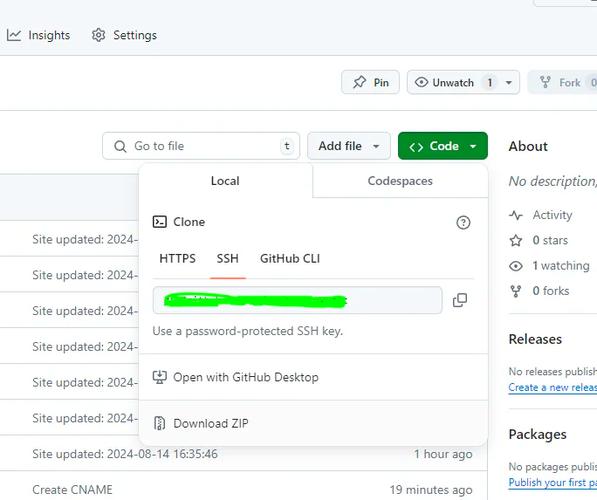Open the clone help question mark icon
Viewport: 597px width, 500px height.
coord(463,222)
